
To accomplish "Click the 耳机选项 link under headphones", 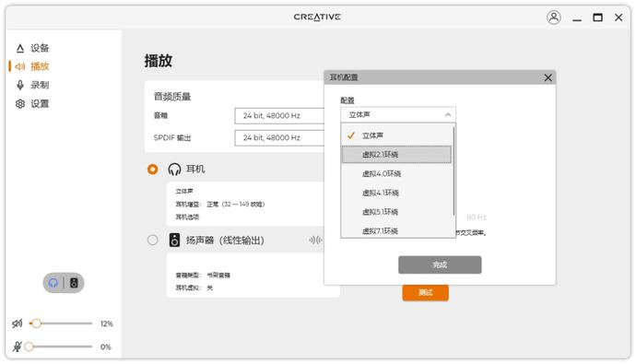I will [187, 217].
